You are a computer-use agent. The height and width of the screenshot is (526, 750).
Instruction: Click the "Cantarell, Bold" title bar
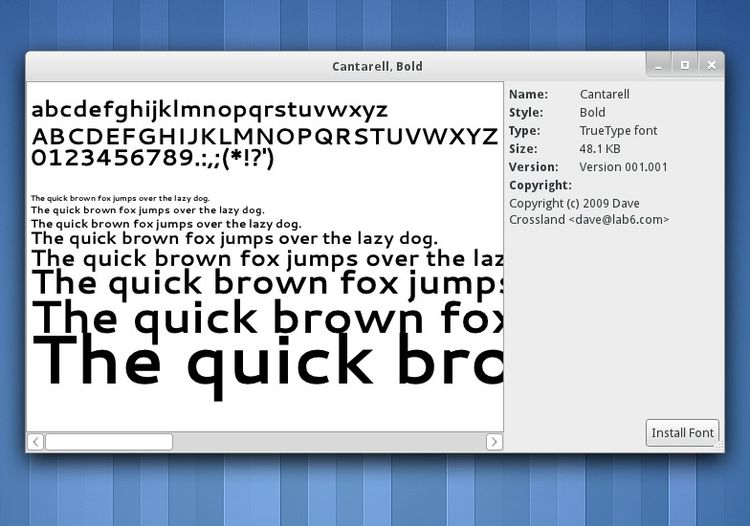pos(376,66)
